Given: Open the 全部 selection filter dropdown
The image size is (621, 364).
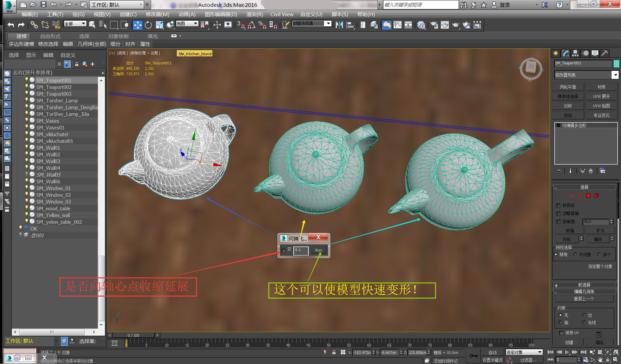Looking at the screenshot, I should [x=75, y=24].
